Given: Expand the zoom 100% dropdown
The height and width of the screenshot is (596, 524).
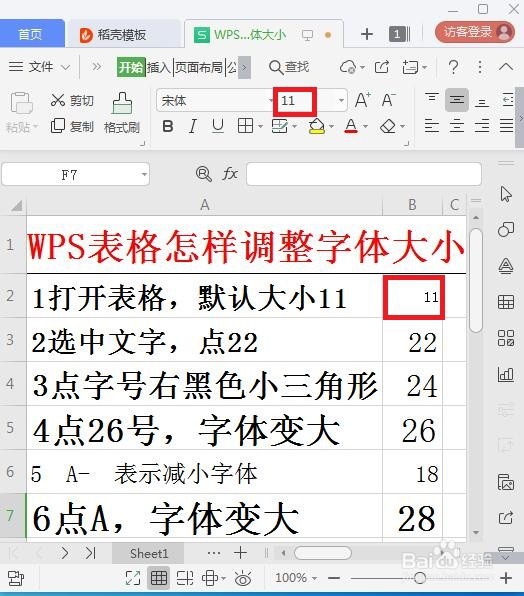Looking at the screenshot, I should coord(314,579).
